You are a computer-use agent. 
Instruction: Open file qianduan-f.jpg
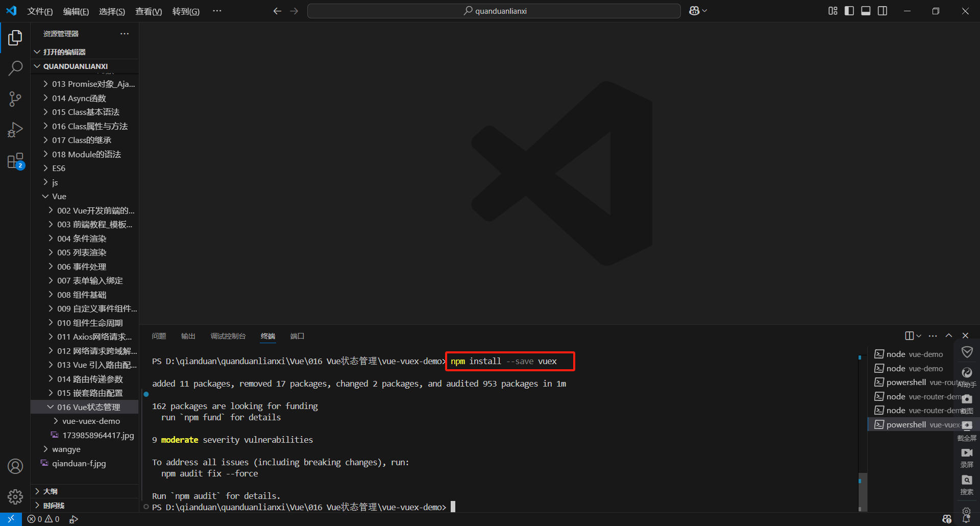click(85, 463)
